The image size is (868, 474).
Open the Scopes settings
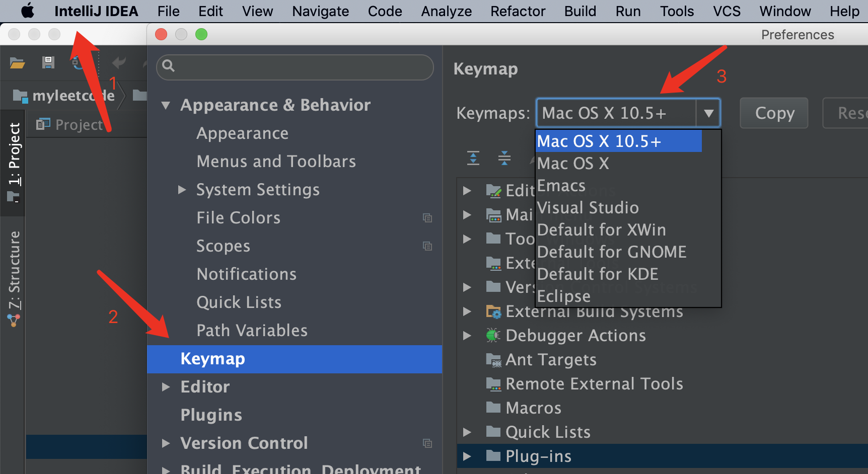[223, 246]
